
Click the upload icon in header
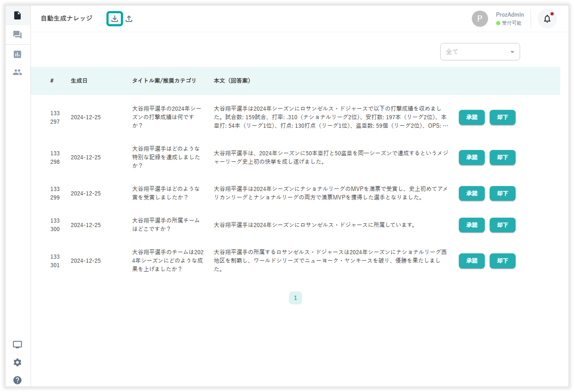click(x=129, y=18)
